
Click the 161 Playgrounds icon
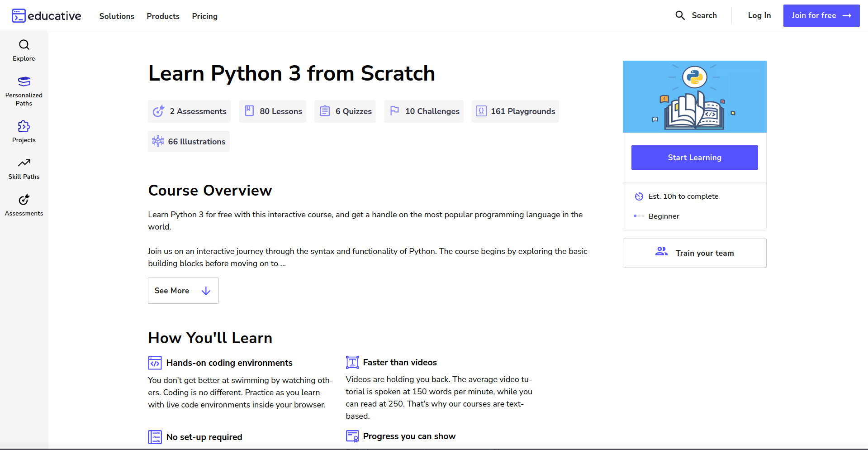[481, 111]
